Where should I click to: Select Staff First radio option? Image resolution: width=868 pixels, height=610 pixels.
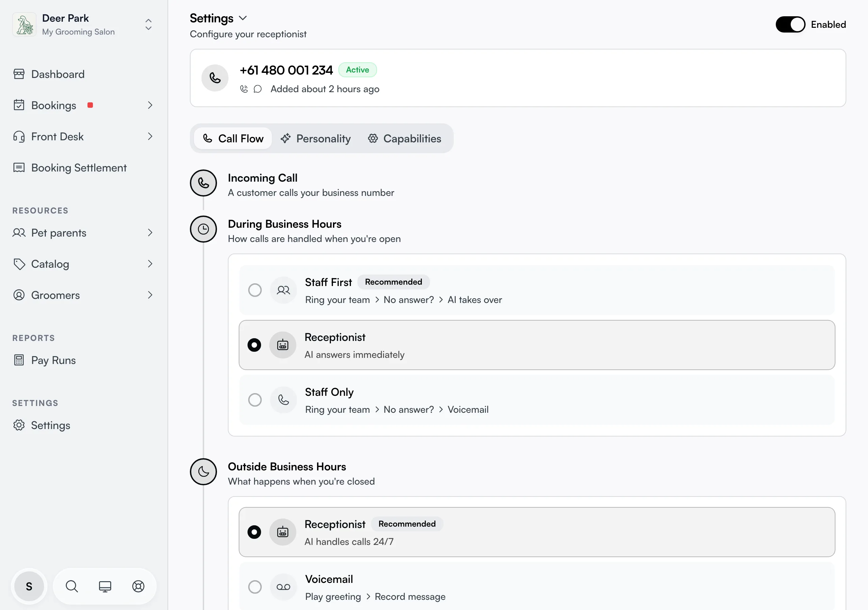(255, 290)
